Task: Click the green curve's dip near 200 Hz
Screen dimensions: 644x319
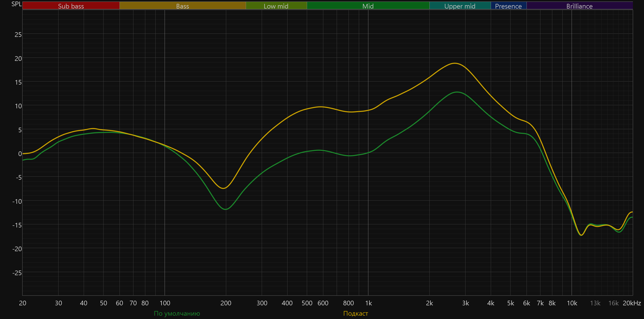Action: click(x=226, y=209)
